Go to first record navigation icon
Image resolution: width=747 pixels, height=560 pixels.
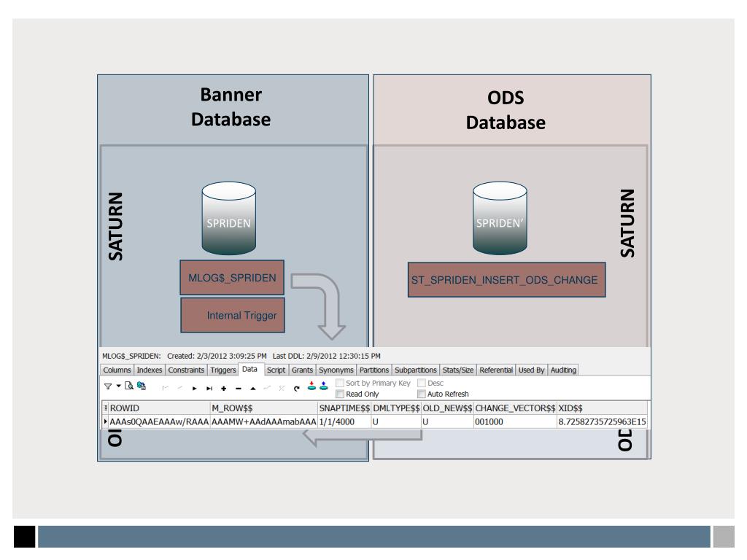(x=166, y=388)
